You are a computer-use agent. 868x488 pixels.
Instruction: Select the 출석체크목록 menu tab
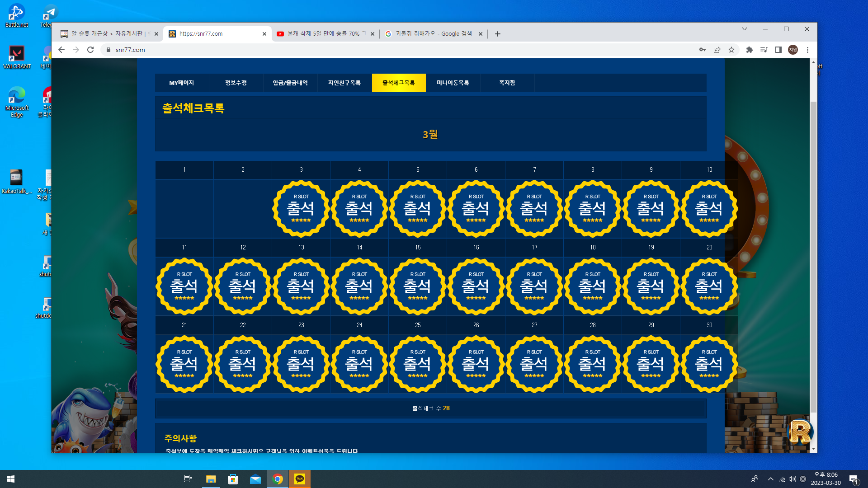tap(399, 83)
